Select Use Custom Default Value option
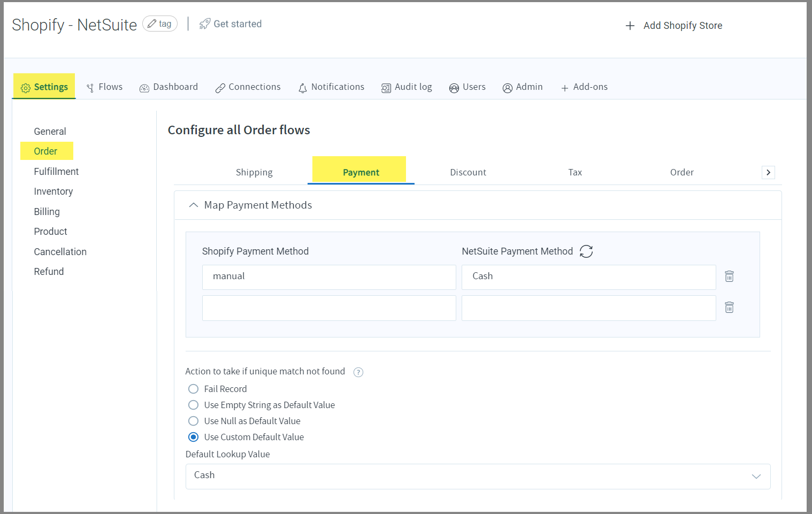This screenshot has height=514, width=812. tap(193, 437)
